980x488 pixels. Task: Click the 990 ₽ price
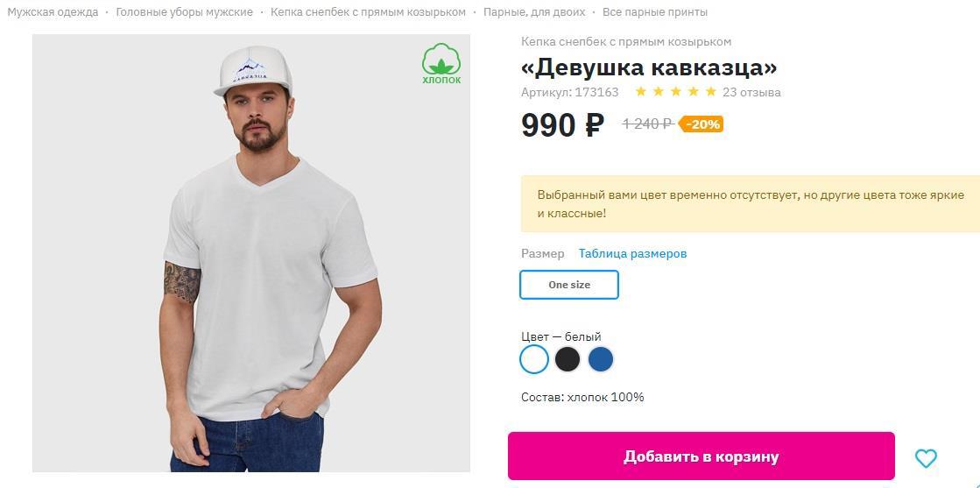coord(562,125)
